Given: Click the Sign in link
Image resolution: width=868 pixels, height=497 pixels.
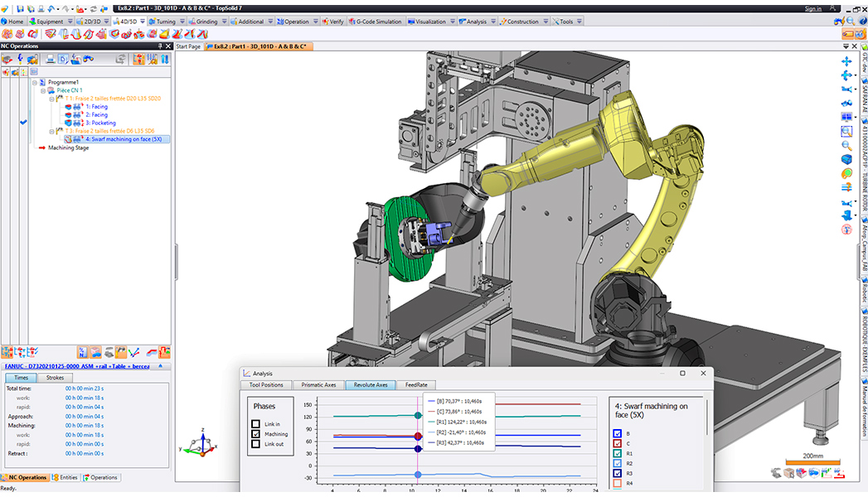Looking at the screenshot, I should (812, 8).
